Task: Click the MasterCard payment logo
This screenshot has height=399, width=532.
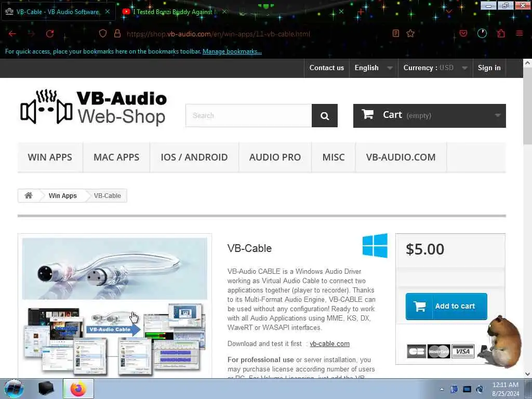Action: [x=438, y=351]
